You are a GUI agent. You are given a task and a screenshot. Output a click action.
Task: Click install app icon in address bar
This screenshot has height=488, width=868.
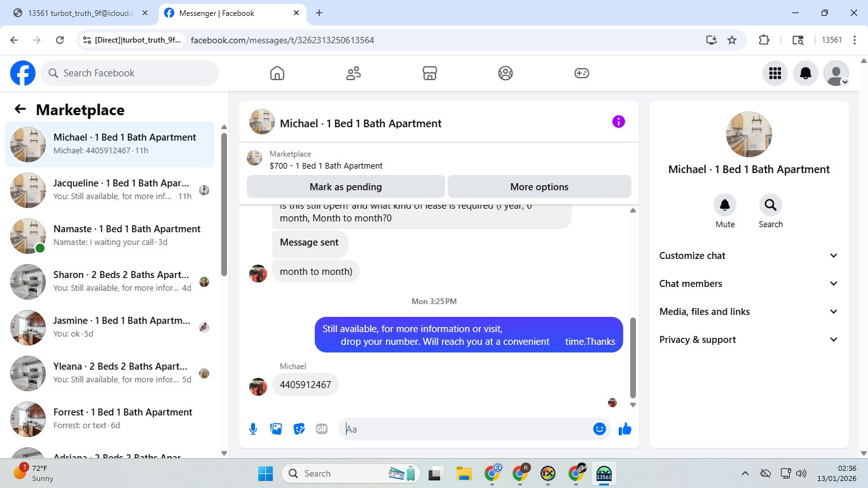712,40
